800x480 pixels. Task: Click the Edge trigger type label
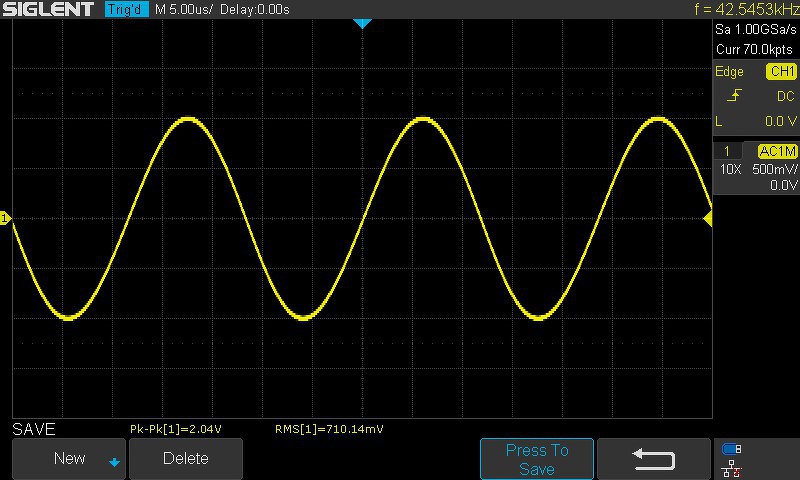pos(729,71)
